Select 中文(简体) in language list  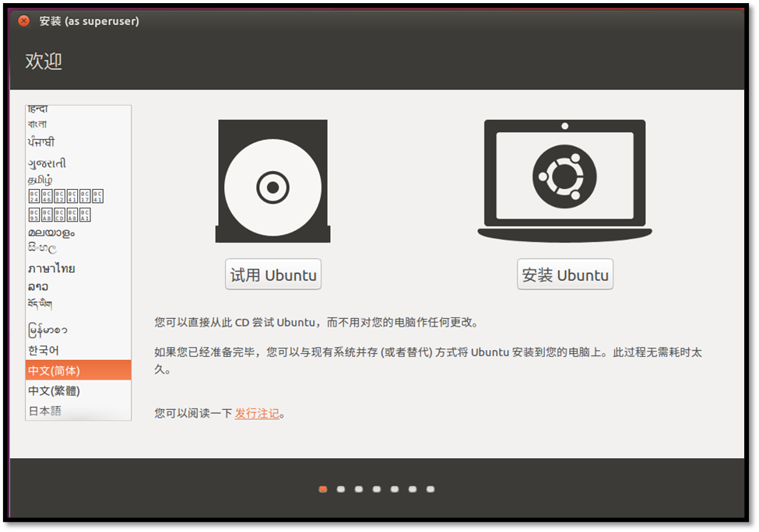79,370
